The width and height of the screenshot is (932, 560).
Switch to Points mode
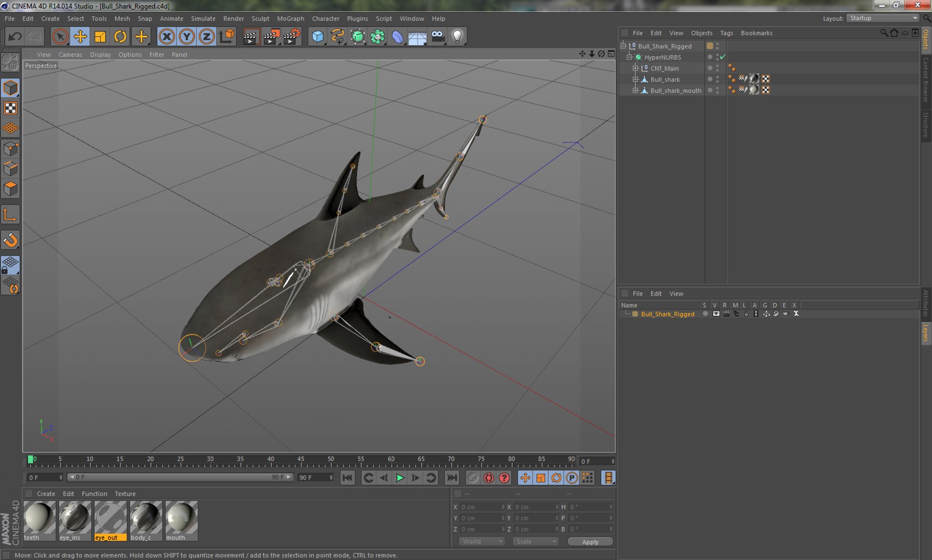coord(10,149)
